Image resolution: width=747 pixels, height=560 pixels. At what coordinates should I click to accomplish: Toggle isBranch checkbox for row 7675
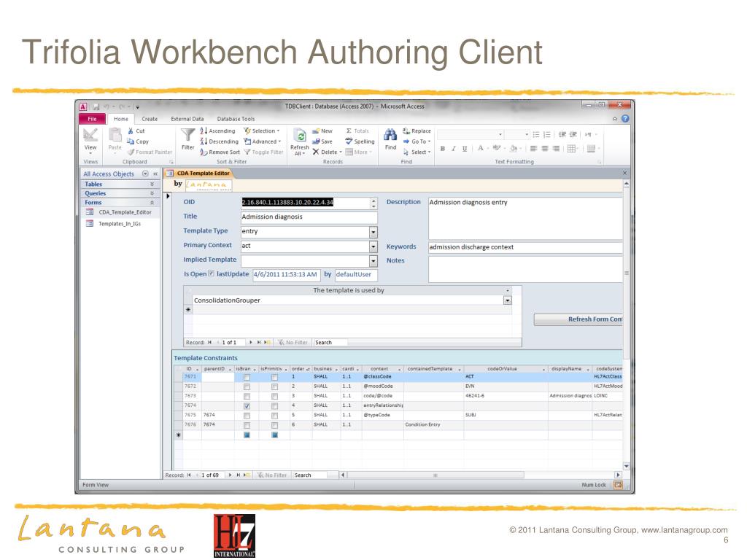tap(247, 415)
